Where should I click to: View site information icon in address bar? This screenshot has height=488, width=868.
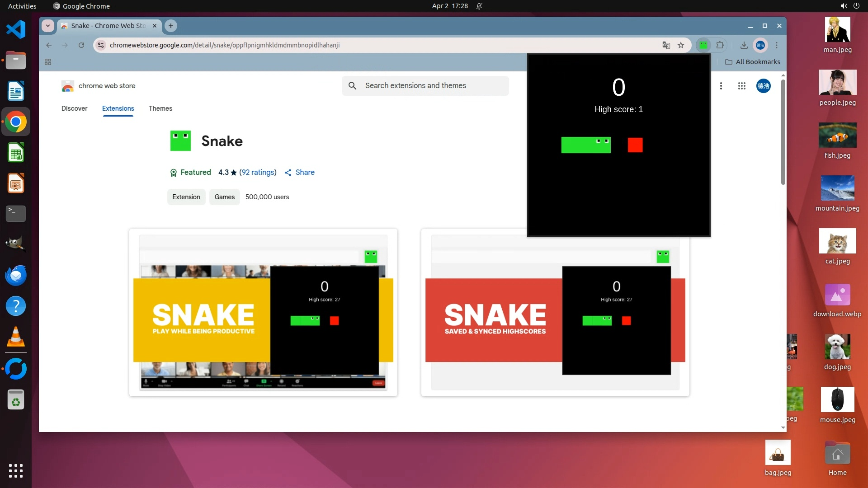click(101, 45)
